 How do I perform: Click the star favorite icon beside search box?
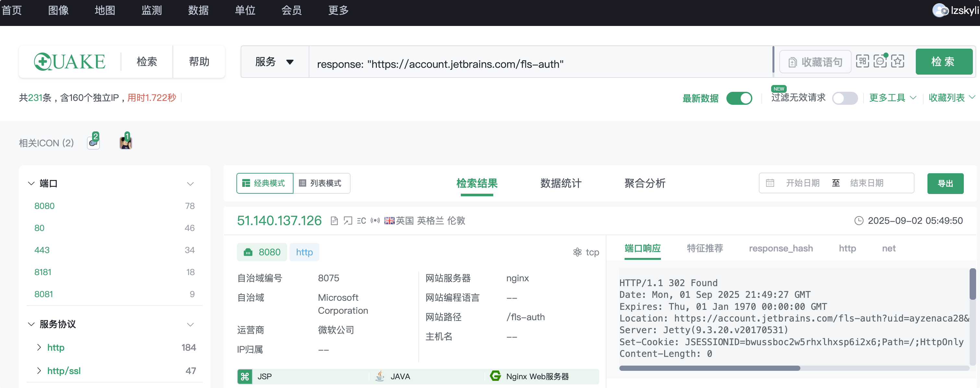[x=897, y=61]
